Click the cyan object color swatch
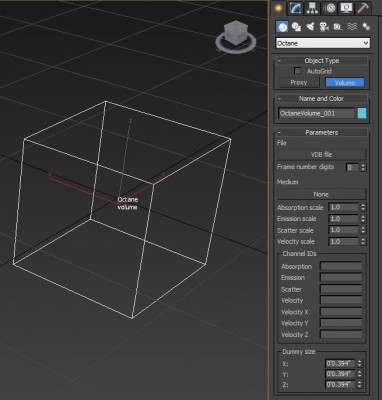Viewport: 382px width, 400px height. 362,113
